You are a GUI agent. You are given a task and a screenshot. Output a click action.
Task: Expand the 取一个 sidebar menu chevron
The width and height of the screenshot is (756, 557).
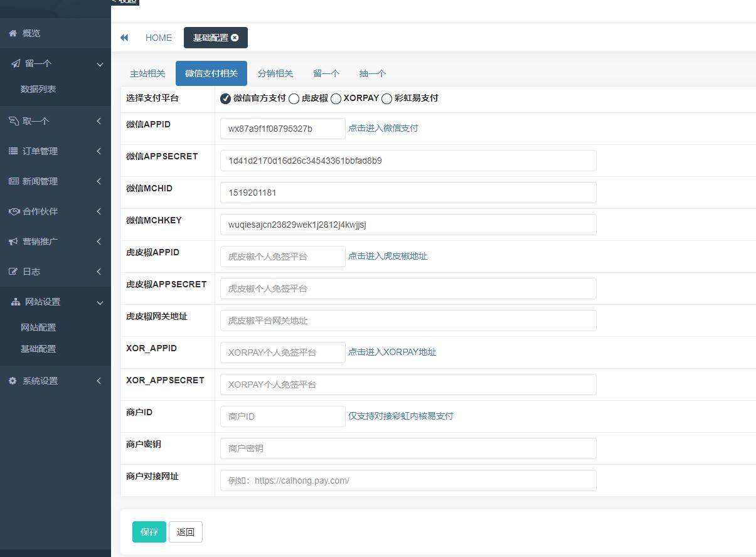98,121
